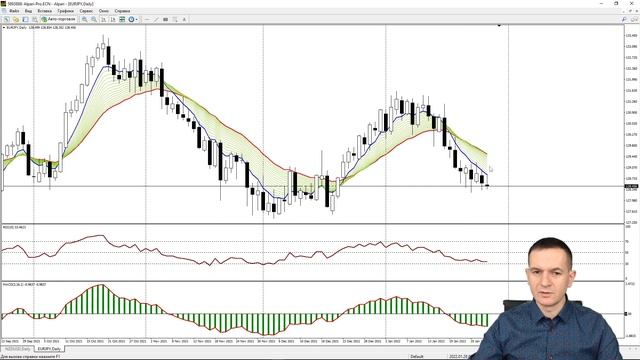The width and height of the screenshot is (640, 360).
Task: Click the periodicity clock icon
Action: 131,19
